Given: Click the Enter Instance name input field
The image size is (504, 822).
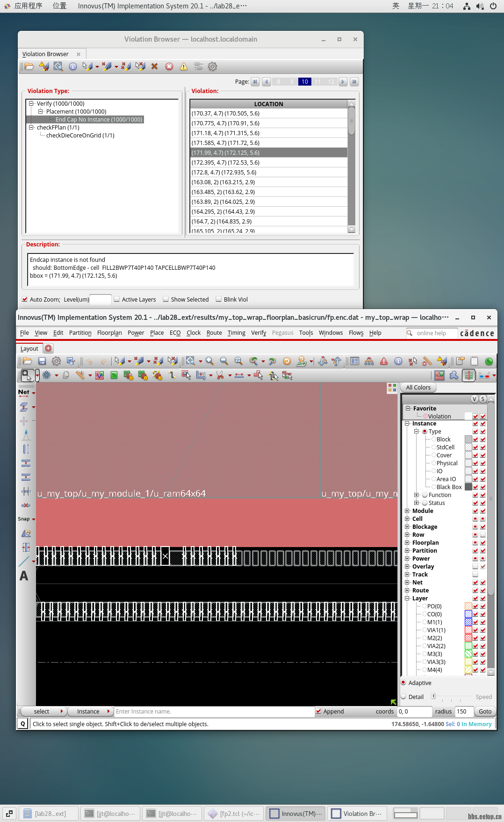Looking at the screenshot, I should [x=215, y=711].
